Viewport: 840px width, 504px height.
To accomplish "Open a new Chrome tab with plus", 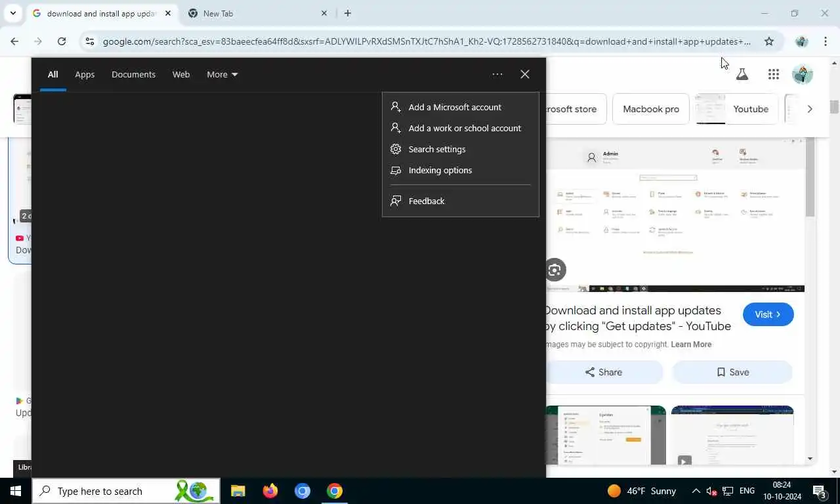I will click(348, 13).
